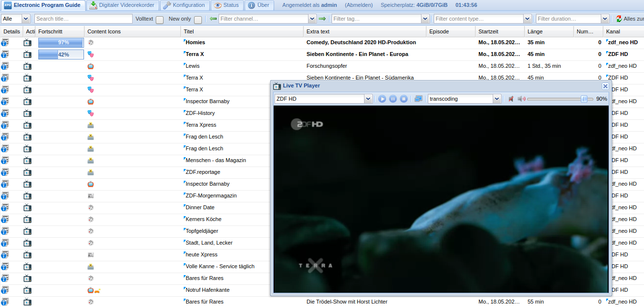
Task: Switch to Electronic Program Guide tab
Action: [43, 5]
